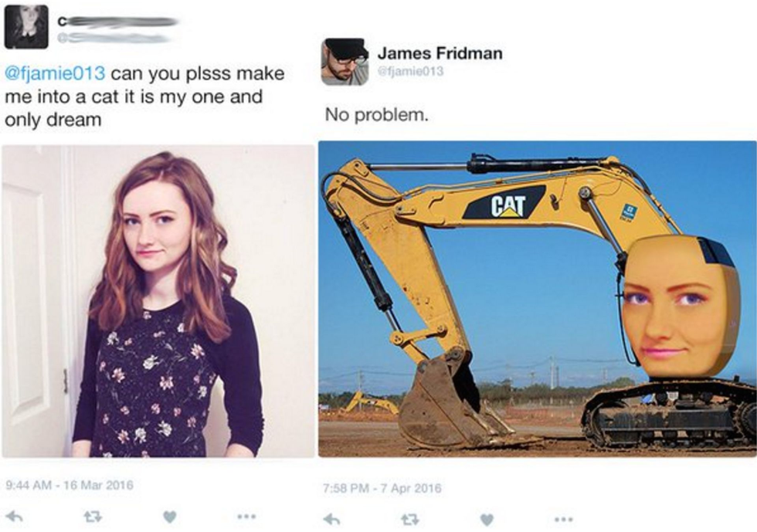Open the left tweet author's avatar
The height and width of the screenshot is (532, 757).
(26, 27)
